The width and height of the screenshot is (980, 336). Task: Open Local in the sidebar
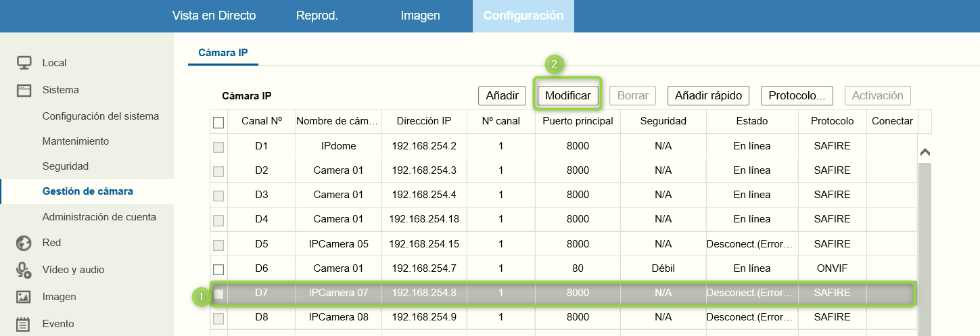click(54, 63)
